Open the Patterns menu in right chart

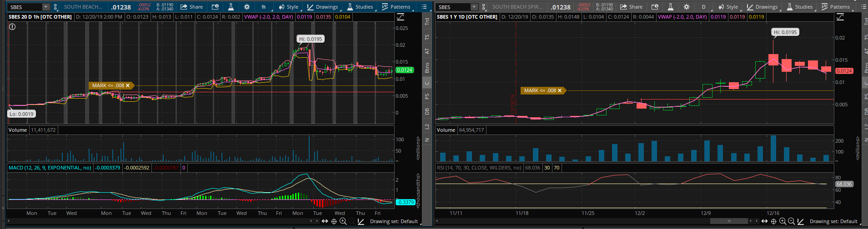pos(836,7)
